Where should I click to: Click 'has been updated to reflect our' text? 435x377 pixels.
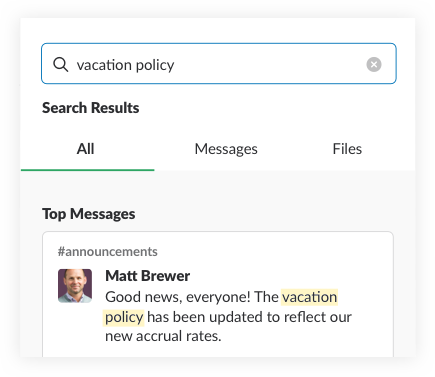click(x=249, y=317)
